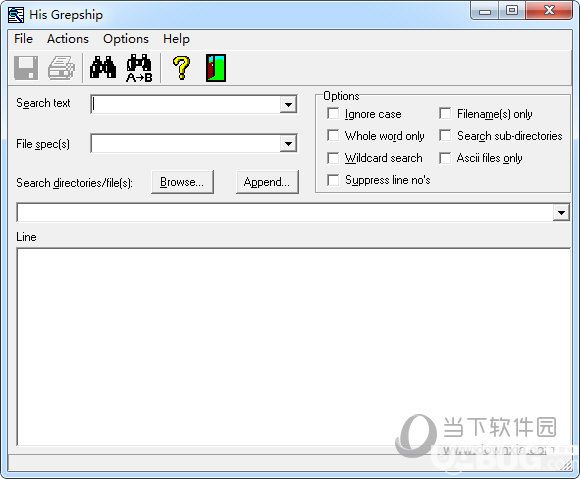
Task: Focus the Search text input field
Action: coord(186,105)
